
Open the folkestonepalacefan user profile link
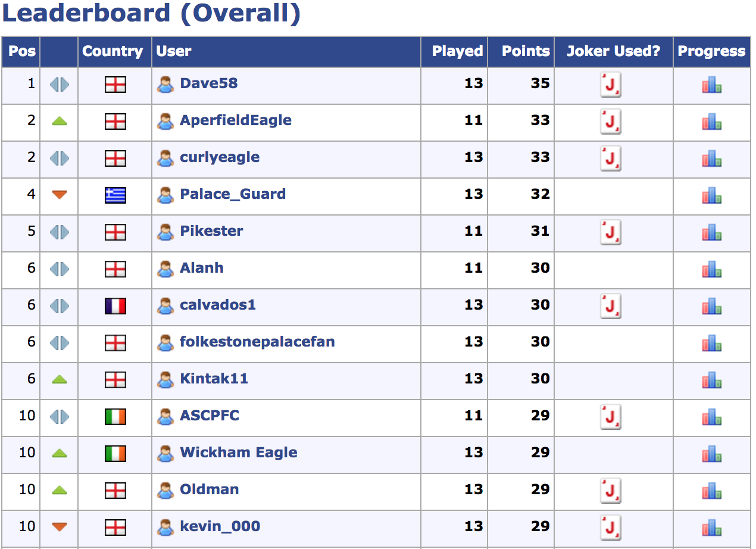(257, 342)
